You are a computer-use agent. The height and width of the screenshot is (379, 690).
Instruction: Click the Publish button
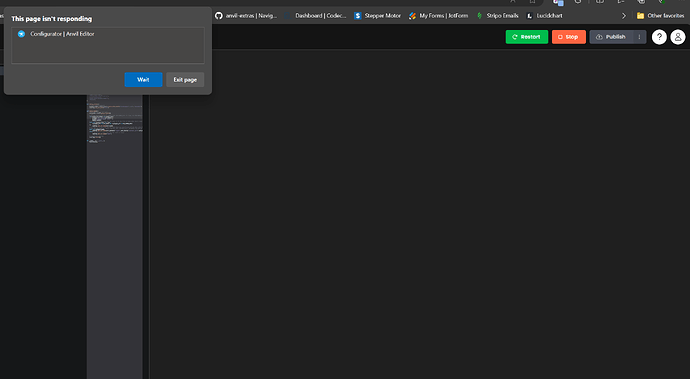point(611,37)
